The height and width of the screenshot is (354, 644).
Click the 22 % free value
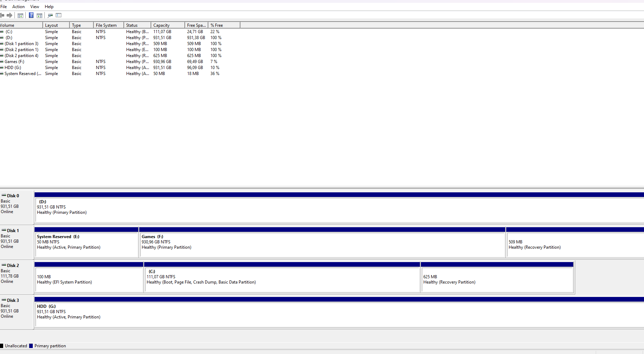coord(215,32)
